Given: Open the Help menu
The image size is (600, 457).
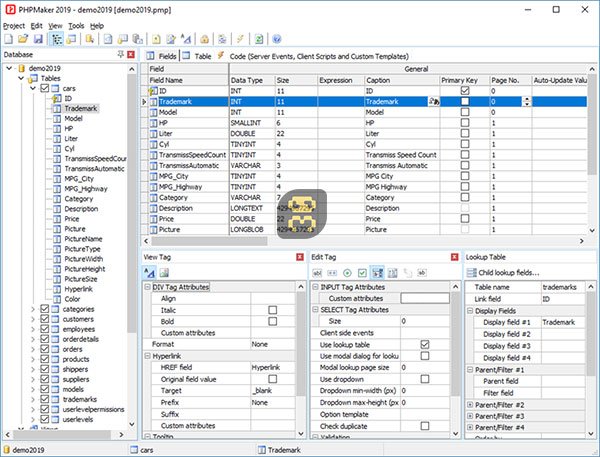Looking at the screenshot, I should (97, 26).
